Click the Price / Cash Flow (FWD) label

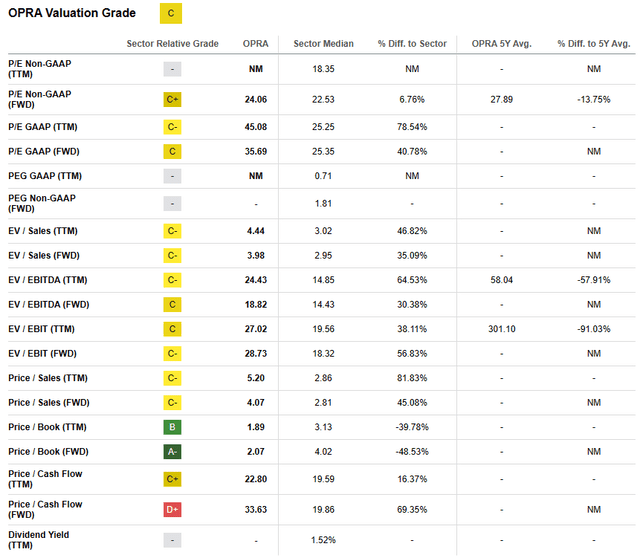[45, 509]
